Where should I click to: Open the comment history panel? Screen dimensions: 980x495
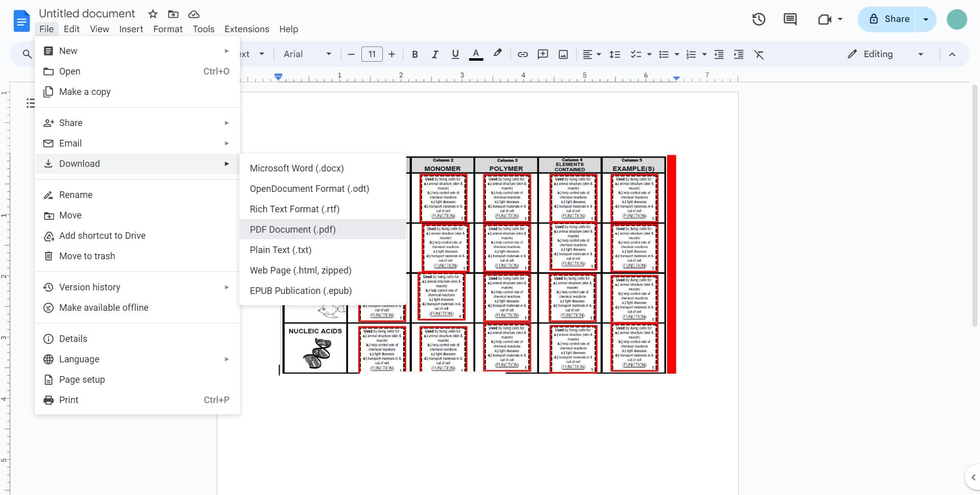[x=790, y=19]
